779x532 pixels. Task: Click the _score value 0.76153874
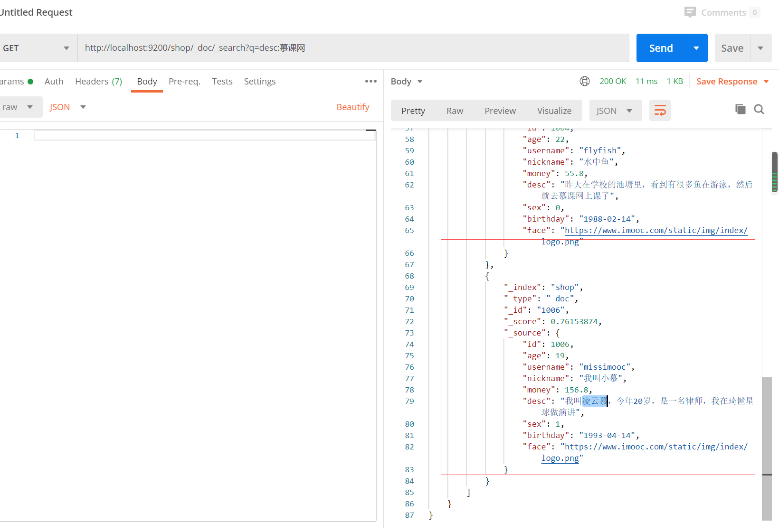tap(574, 321)
